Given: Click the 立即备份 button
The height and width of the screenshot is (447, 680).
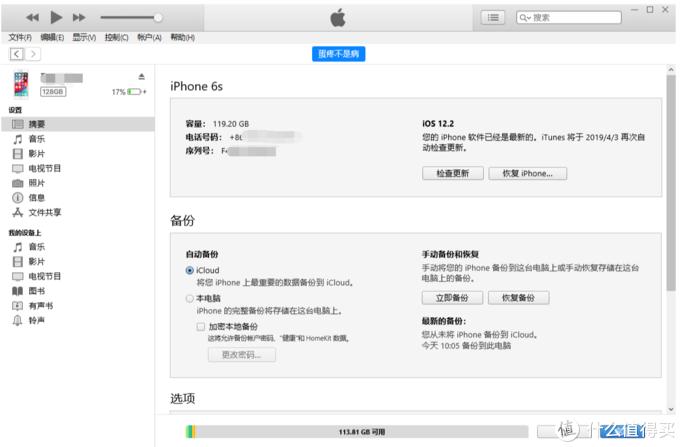Looking at the screenshot, I should (x=452, y=298).
